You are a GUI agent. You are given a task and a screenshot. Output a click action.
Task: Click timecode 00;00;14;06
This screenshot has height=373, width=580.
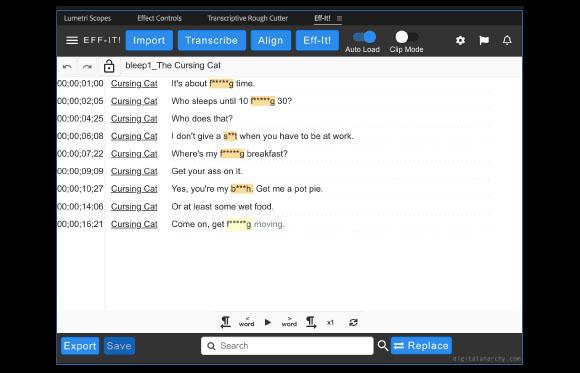tap(81, 206)
